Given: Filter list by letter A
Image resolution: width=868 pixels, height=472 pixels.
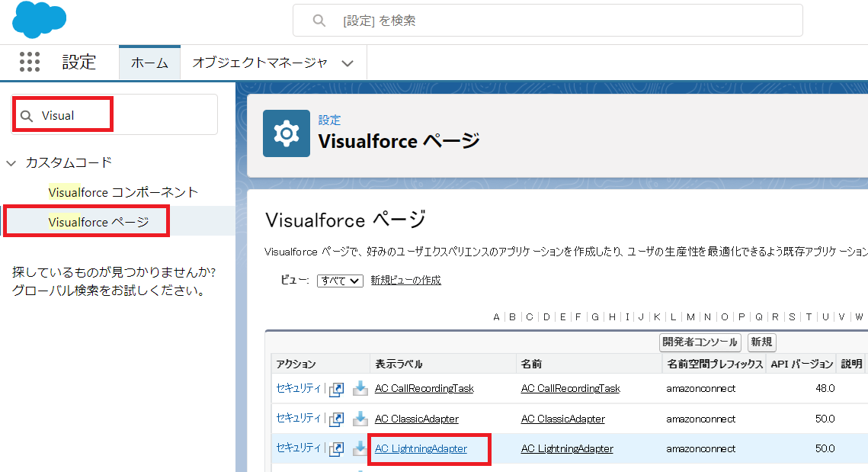Looking at the screenshot, I should 496,317.
